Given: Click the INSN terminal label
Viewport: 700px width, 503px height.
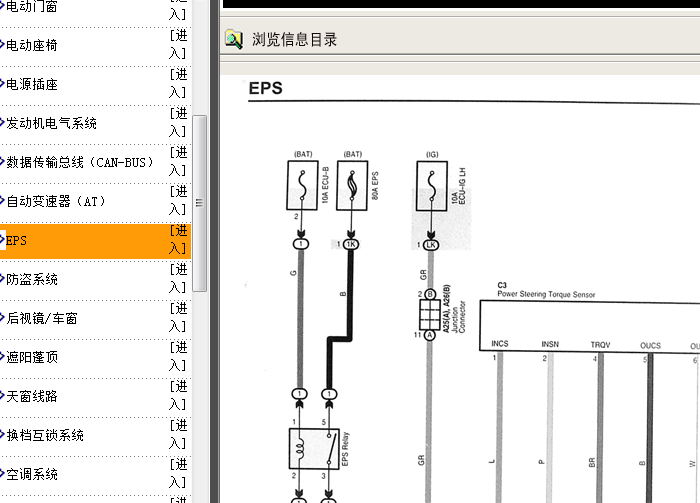Looking at the screenshot, I should coord(550,344).
